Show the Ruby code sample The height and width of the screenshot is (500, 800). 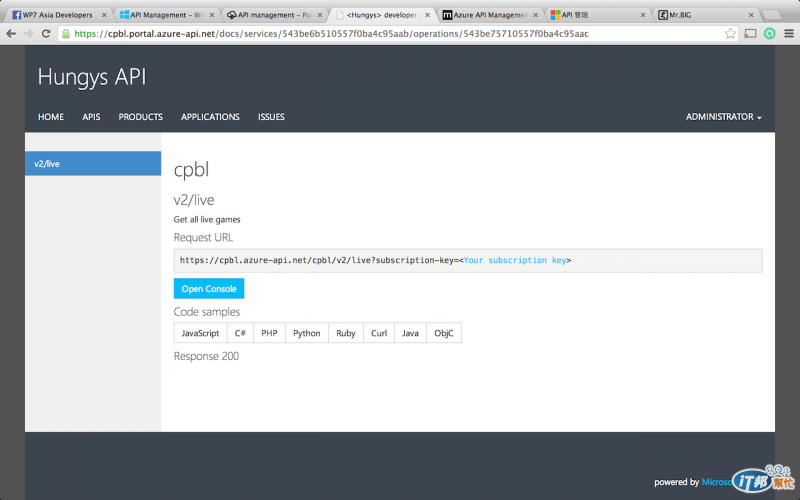point(346,333)
